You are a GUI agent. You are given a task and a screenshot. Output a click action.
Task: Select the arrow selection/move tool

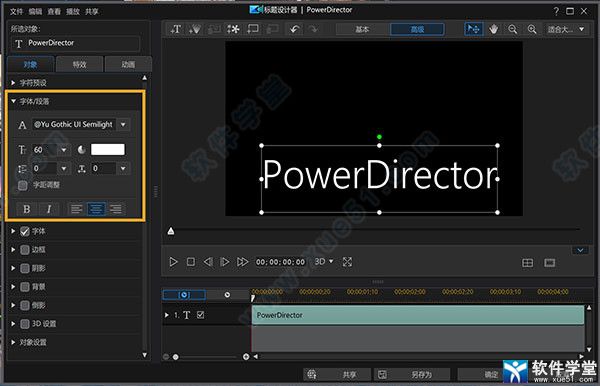tap(473, 29)
